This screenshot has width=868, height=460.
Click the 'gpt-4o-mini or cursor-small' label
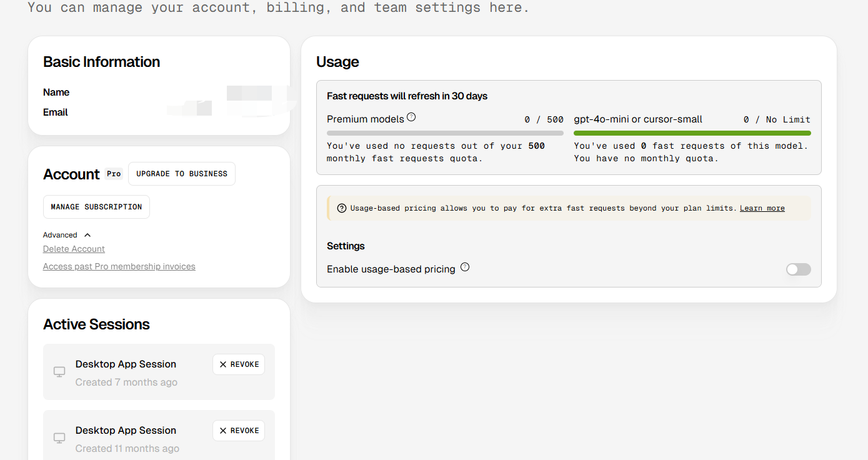click(638, 119)
